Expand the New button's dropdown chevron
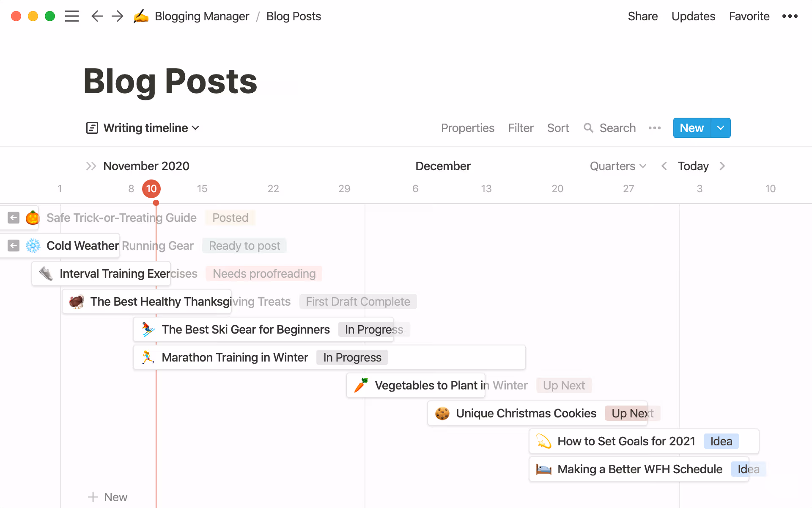 click(x=721, y=128)
